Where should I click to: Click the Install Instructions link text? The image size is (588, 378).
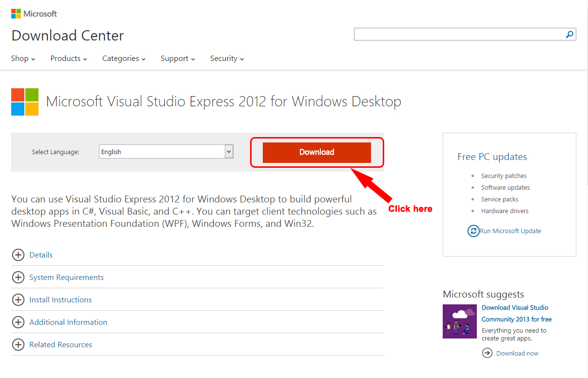pyautogui.click(x=60, y=300)
